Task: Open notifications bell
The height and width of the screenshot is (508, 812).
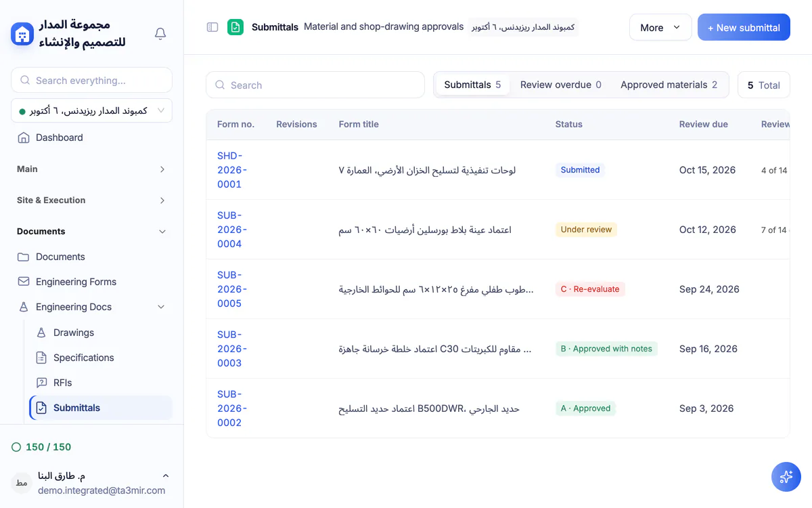Action: [x=160, y=34]
